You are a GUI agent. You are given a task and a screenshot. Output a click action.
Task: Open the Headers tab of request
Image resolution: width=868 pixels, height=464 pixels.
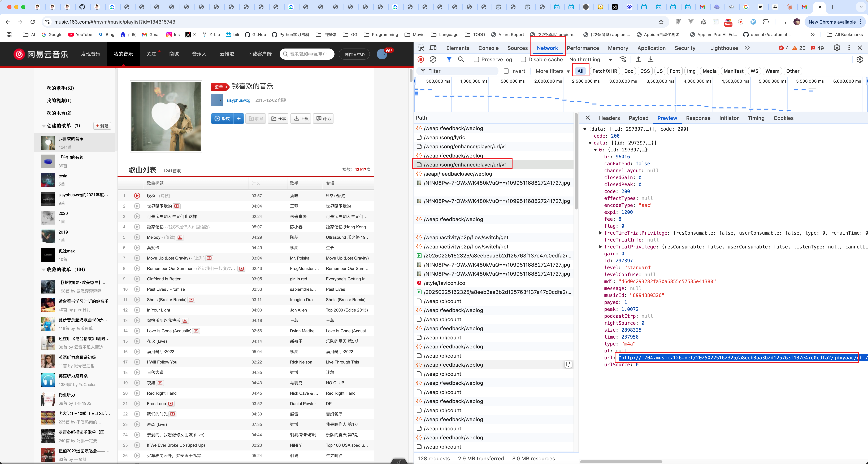(x=609, y=118)
